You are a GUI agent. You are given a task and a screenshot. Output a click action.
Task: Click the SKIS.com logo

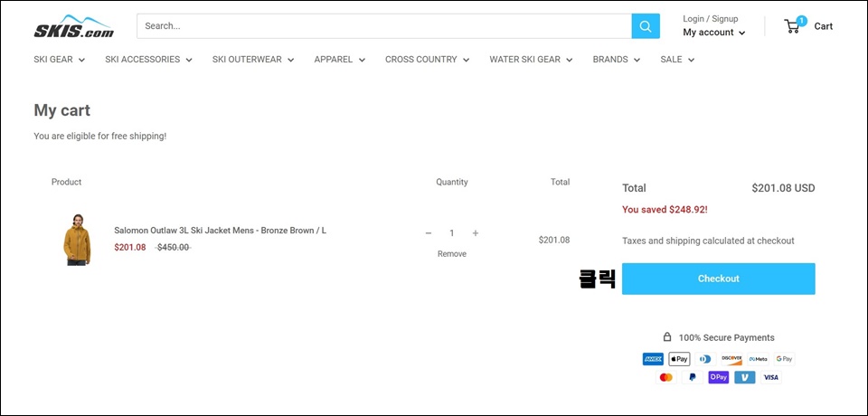point(73,26)
